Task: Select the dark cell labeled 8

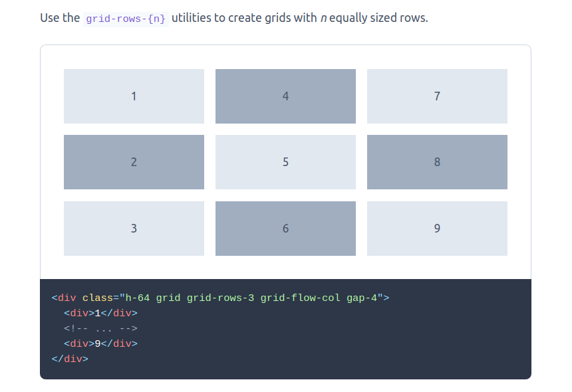Action: [437, 162]
